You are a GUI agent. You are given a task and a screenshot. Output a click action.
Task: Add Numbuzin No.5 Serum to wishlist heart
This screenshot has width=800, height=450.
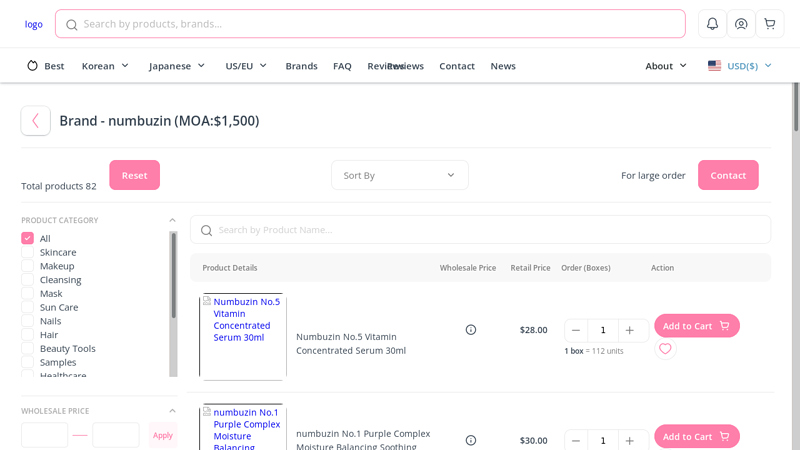[x=665, y=349]
